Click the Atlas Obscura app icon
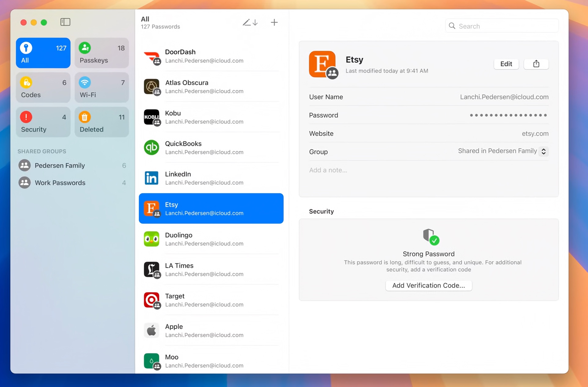 click(x=152, y=87)
